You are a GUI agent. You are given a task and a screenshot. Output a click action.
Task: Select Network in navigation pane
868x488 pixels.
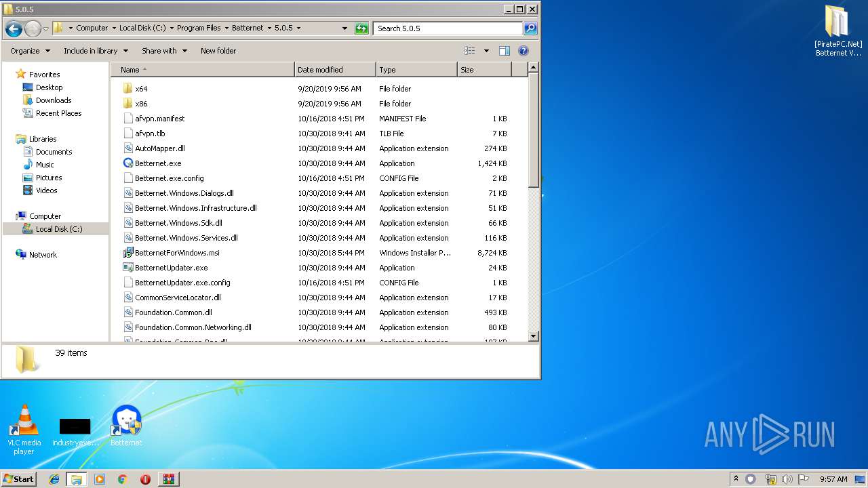pos(43,255)
